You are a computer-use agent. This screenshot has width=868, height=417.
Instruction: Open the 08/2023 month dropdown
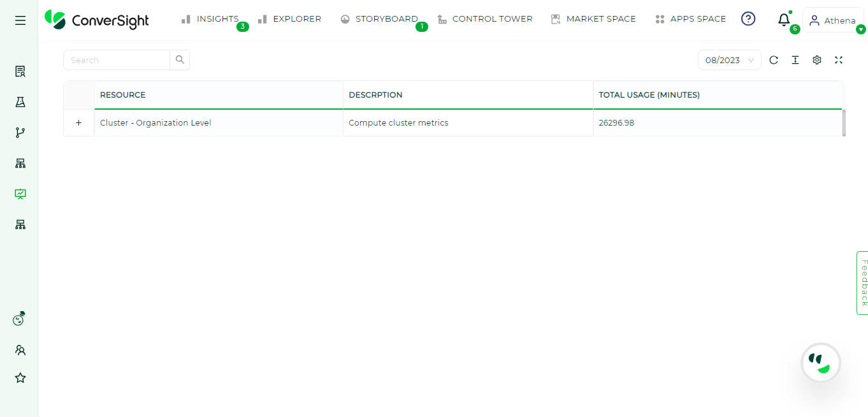pyautogui.click(x=730, y=60)
